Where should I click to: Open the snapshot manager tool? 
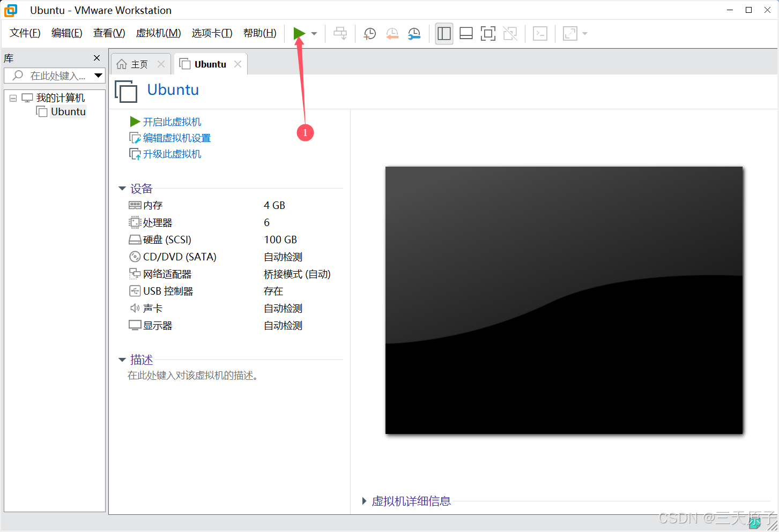[414, 33]
